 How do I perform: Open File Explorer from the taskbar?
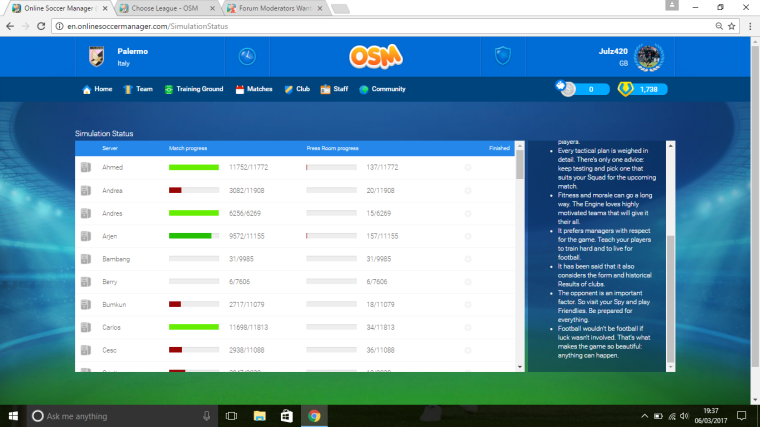(x=259, y=416)
